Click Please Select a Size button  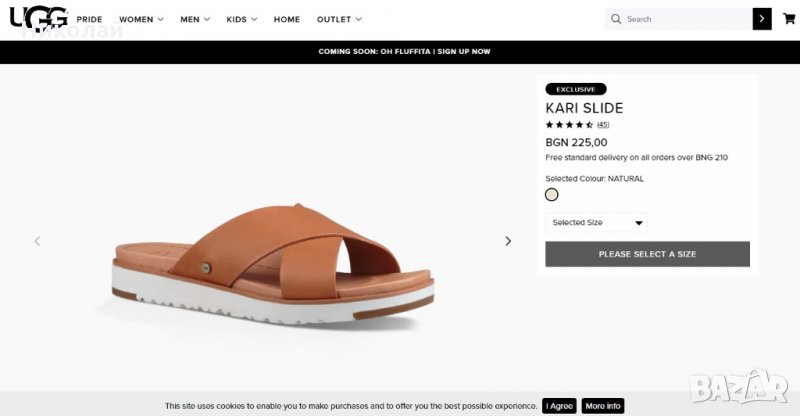coord(647,254)
